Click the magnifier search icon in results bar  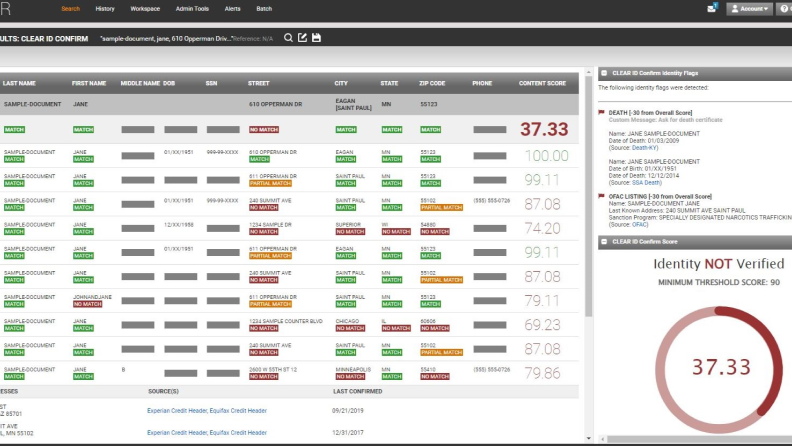[288, 38]
